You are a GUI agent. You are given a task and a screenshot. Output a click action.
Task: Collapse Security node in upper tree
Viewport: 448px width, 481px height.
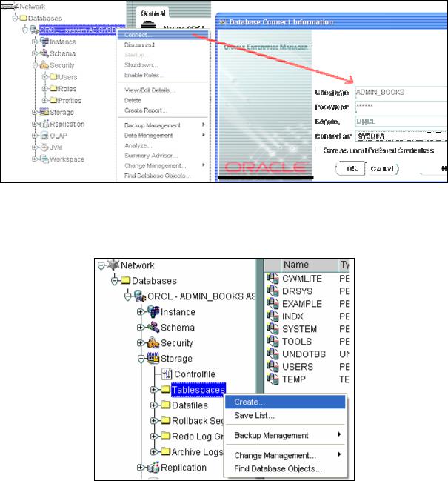coord(35,65)
